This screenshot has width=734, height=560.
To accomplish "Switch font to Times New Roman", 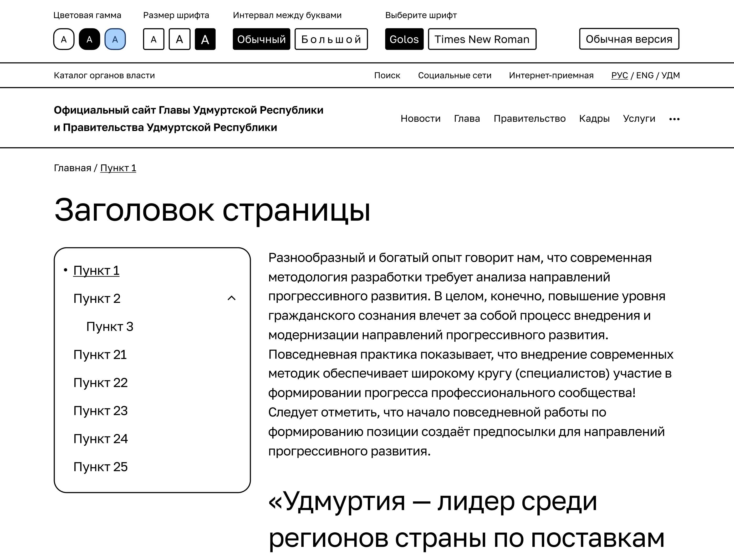I will (482, 39).
